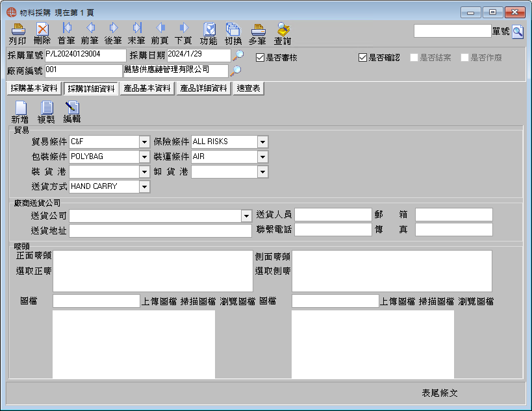Viewport: 532px width, 411px height.
Task: Click right 上傳圖檔 link
Action: click(398, 301)
